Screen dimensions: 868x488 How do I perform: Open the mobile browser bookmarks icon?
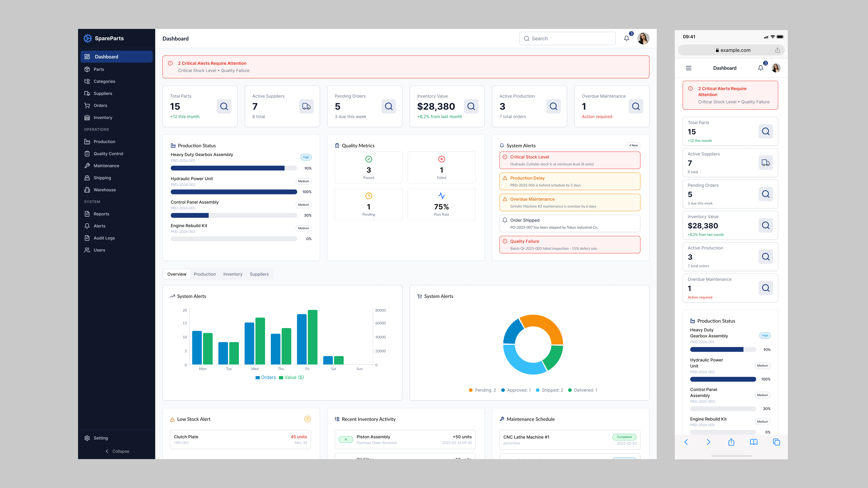(754, 442)
